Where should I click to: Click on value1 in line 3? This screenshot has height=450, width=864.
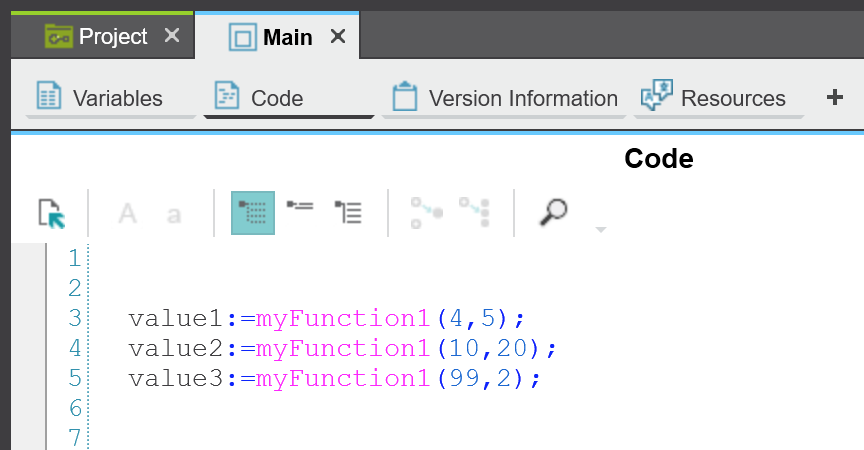[175, 318]
